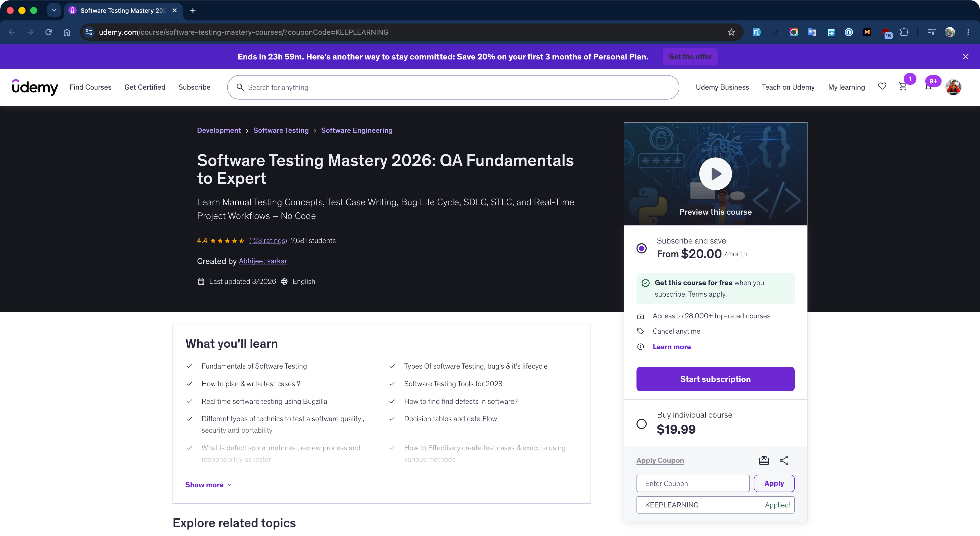Click Get the offer button

[x=690, y=57]
